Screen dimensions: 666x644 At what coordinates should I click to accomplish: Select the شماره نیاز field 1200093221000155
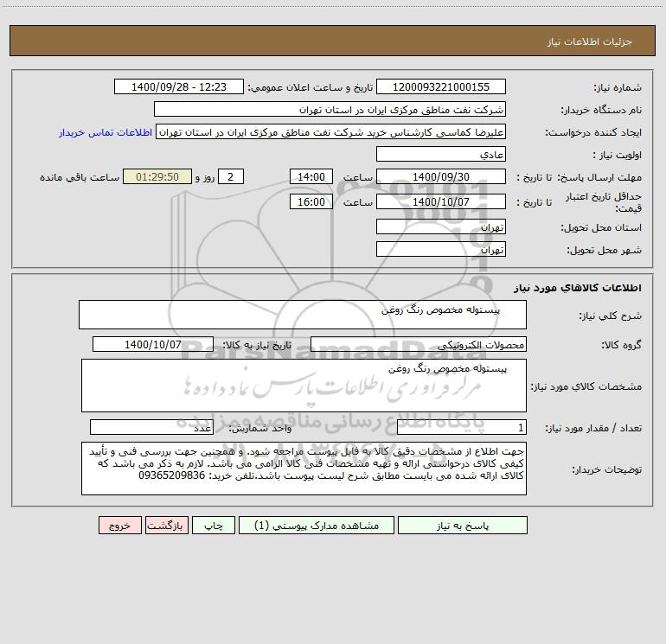point(441,86)
